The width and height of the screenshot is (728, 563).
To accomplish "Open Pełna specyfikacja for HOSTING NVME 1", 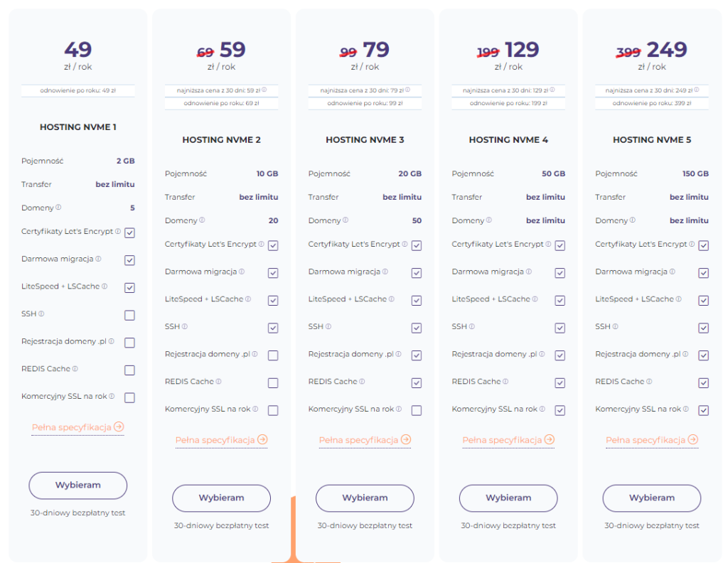I will 71,428.
